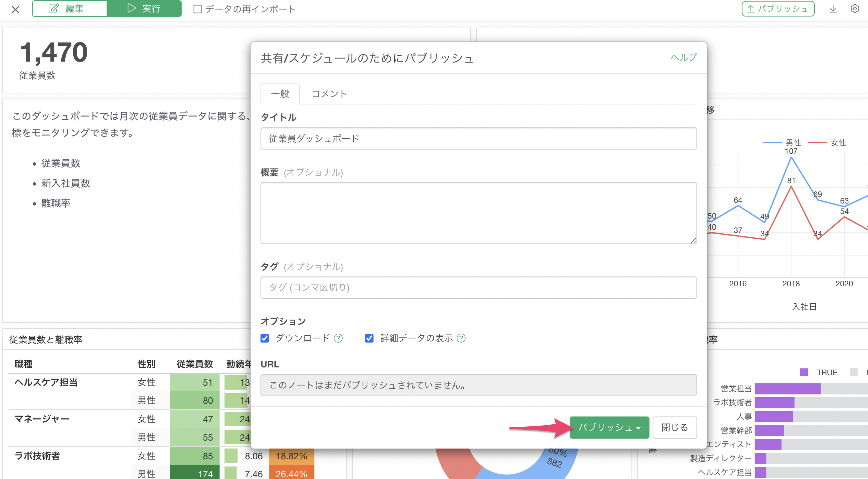Click the 従業員数と離職率 panel title
Viewport: 868px width, 479px height.
46,340
